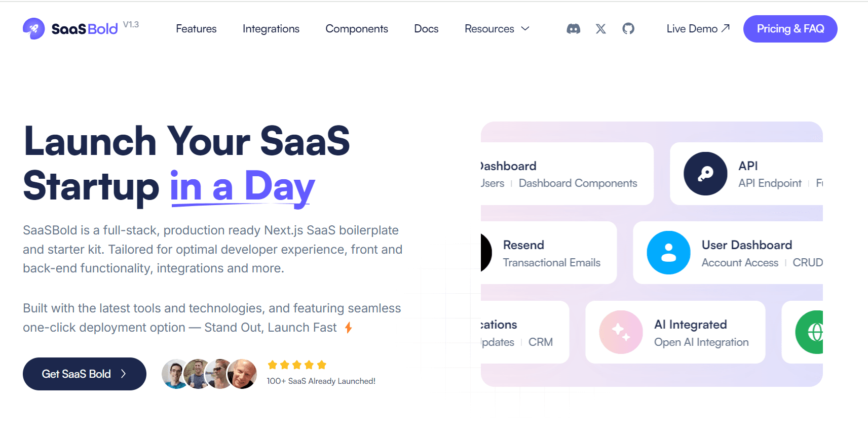Image resolution: width=868 pixels, height=439 pixels.
Task: Open the X (Twitter) icon link
Action: [600, 29]
